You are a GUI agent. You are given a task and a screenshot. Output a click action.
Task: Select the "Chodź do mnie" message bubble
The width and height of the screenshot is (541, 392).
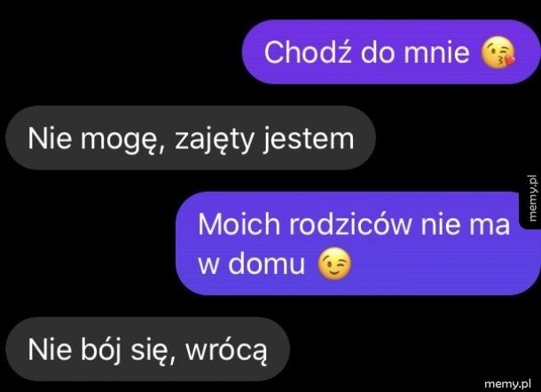click(391, 51)
